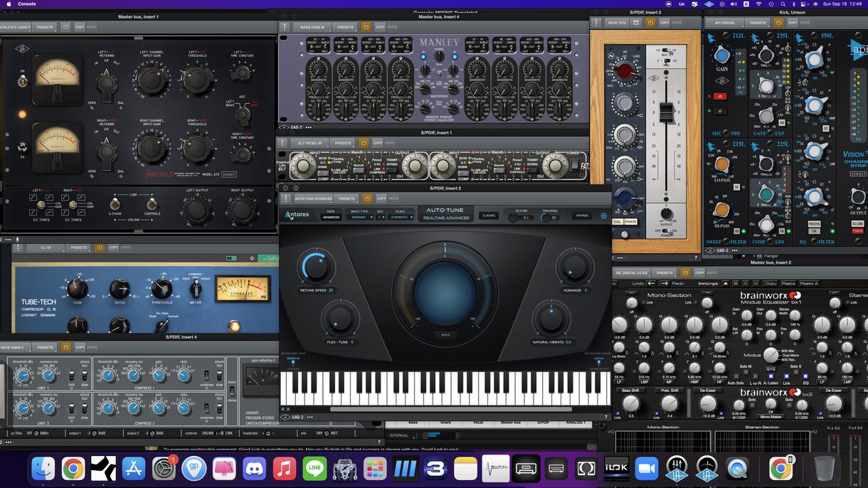Viewport: 868px width, 488px height.
Task: Click the Redo arrow in Brainworx EQ
Action: pos(666,283)
